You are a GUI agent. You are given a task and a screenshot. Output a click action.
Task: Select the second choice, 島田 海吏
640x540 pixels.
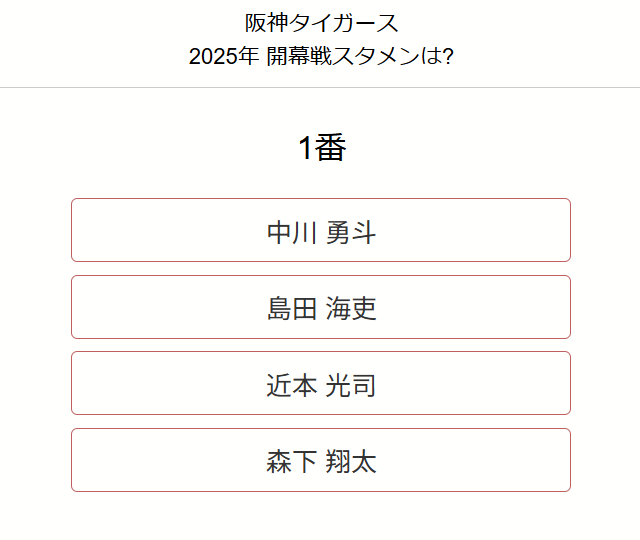(x=321, y=307)
